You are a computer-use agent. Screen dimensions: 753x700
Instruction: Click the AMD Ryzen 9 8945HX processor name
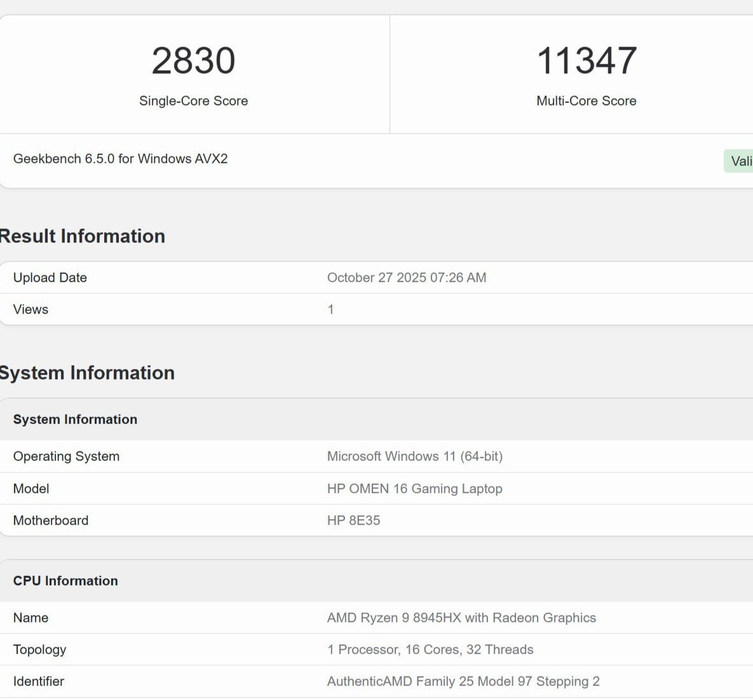(x=461, y=618)
